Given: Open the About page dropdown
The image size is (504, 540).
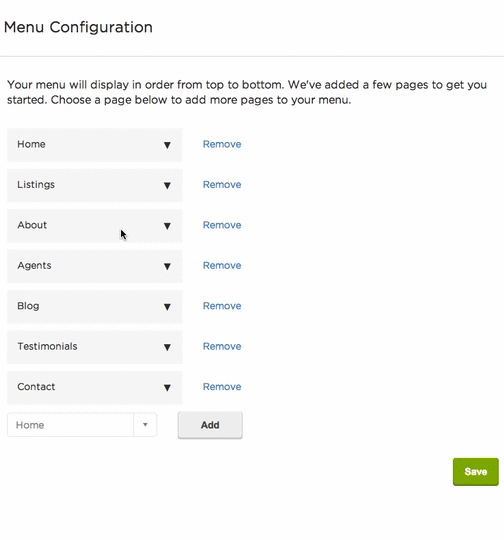Looking at the screenshot, I should point(95,226).
